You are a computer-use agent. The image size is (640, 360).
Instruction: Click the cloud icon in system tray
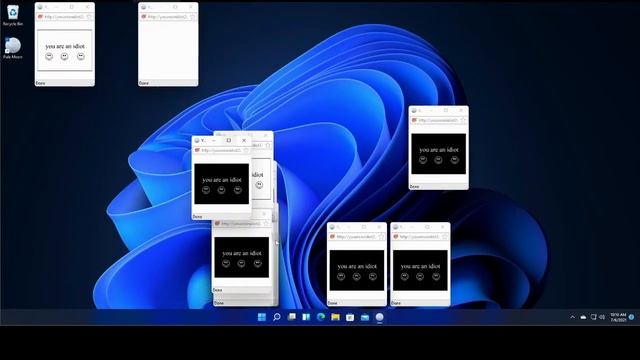583,317
